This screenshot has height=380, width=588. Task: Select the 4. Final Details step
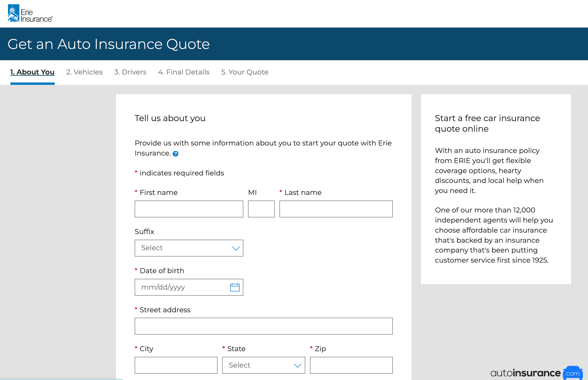[x=183, y=72]
